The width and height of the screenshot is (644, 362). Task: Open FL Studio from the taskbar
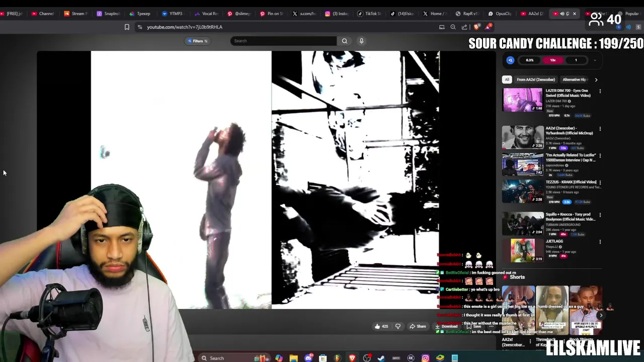(337, 358)
